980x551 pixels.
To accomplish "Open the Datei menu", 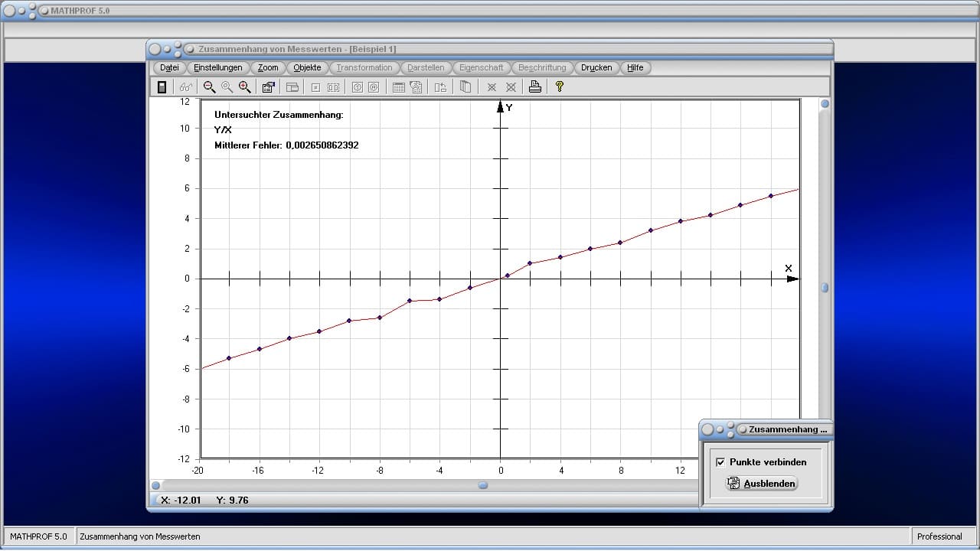I will click(x=169, y=67).
